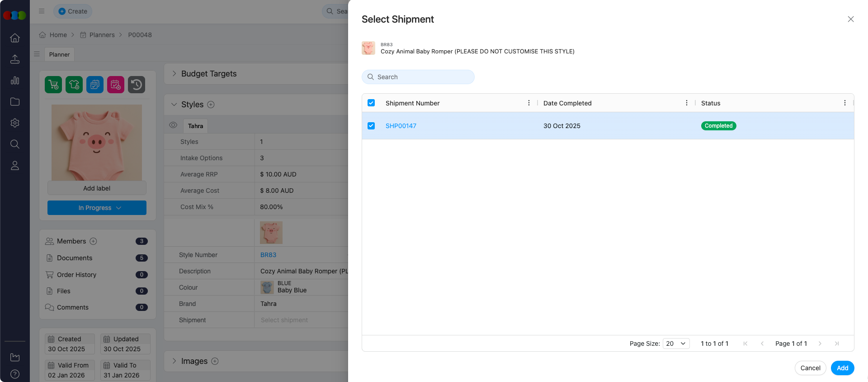Click the pink calendar icon button
Viewport: 868px width, 382px height.
[116, 85]
